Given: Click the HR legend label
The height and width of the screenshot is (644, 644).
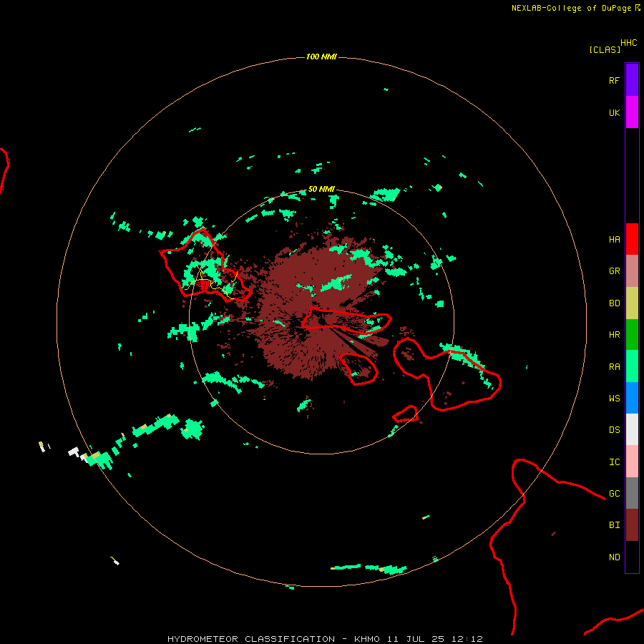Looking at the screenshot, I should [x=614, y=335].
